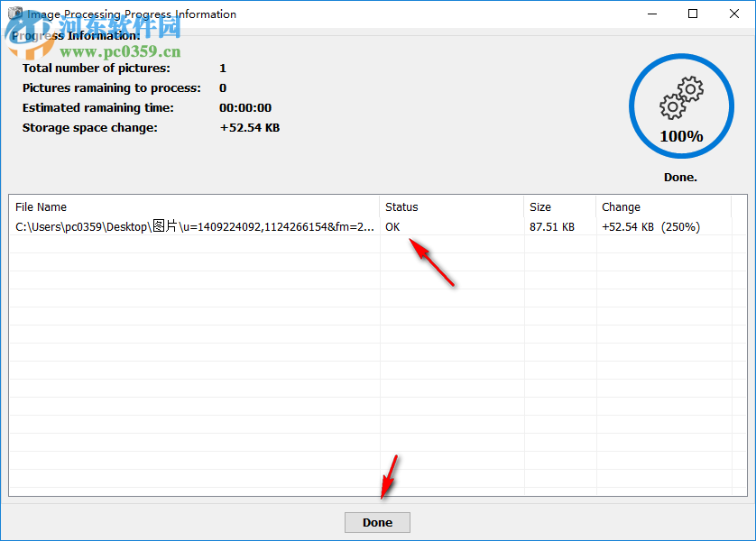This screenshot has height=541, width=756.
Task: Select the Size column header
Action: click(x=539, y=206)
